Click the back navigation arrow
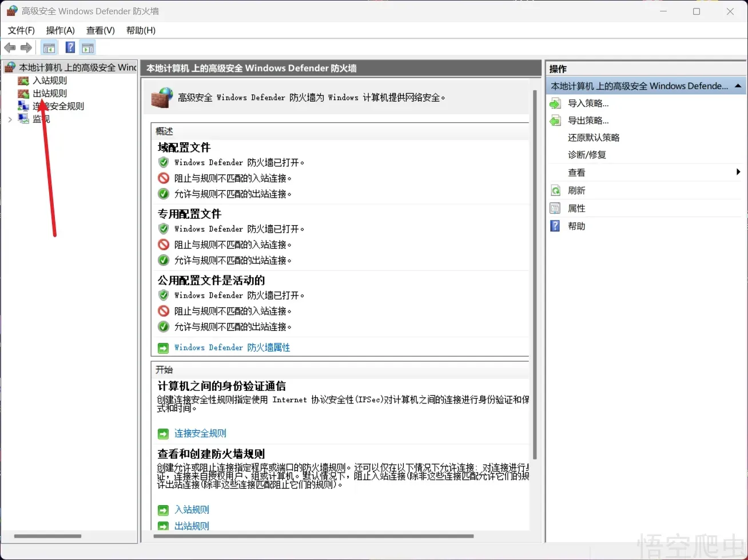This screenshot has width=748, height=560. pyautogui.click(x=10, y=47)
